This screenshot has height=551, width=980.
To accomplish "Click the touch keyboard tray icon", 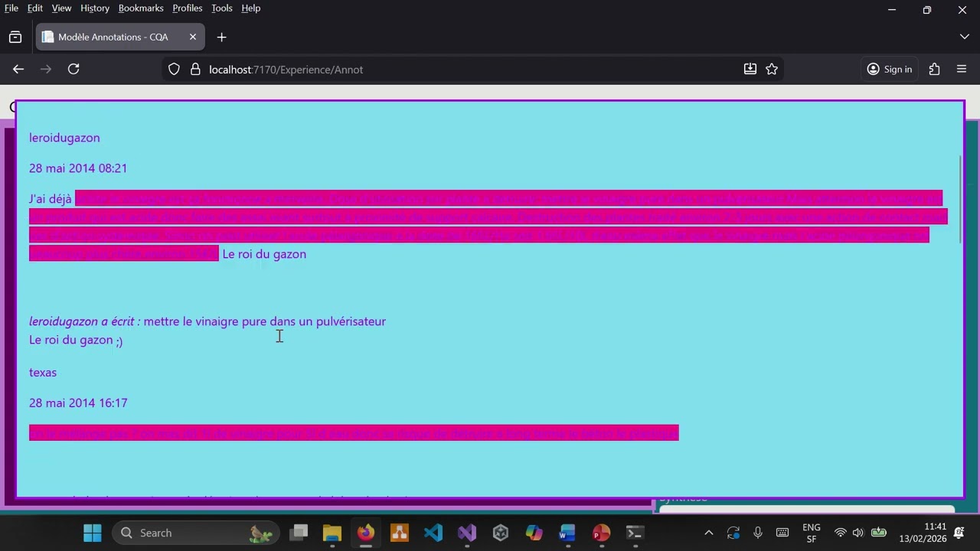I will point(782,533).
